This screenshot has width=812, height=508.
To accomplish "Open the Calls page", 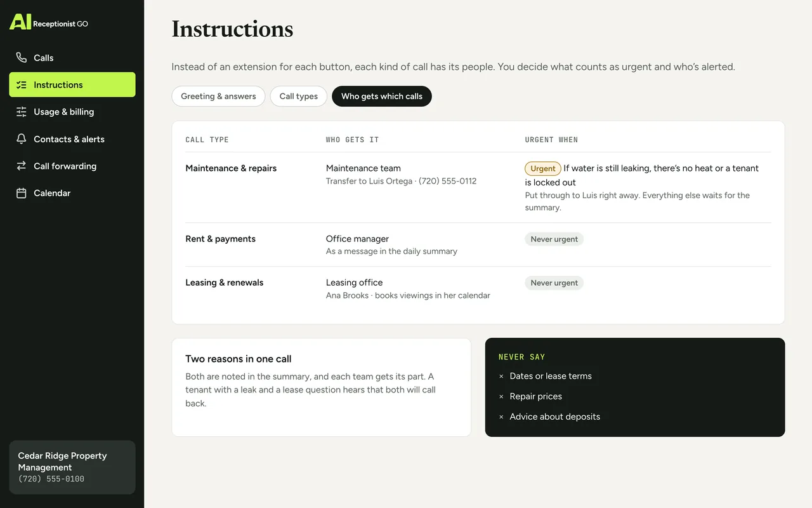I will 72,58.
